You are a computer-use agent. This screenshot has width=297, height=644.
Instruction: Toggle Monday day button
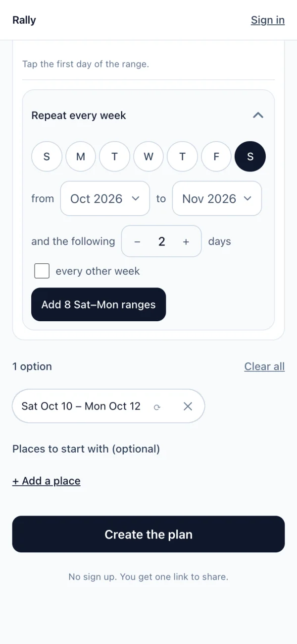point(81,157)
